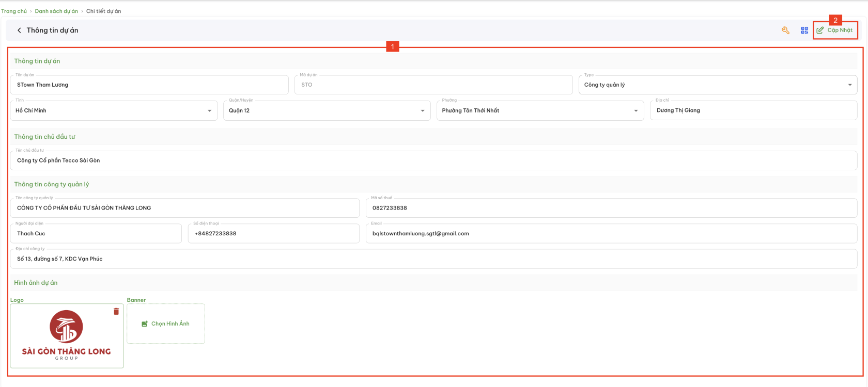Open the QR code icon
The height and width of the screenshot is (387, 868).
(804, 30)
